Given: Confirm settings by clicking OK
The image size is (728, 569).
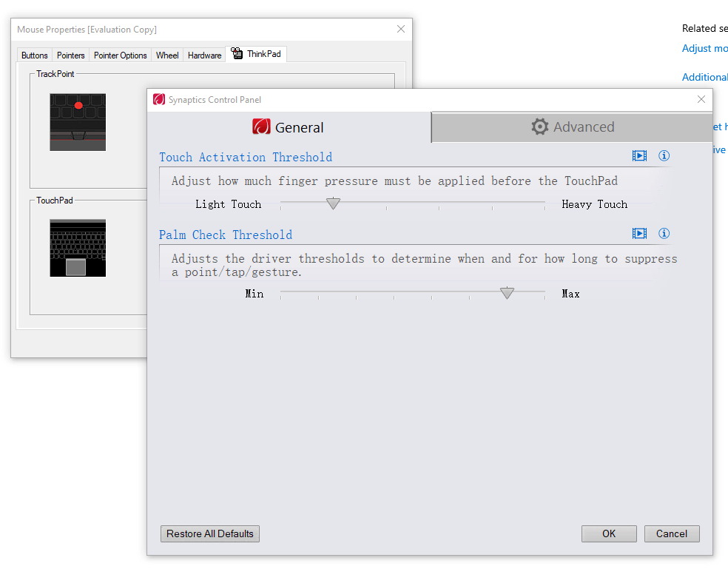Looking at the screenshot, I should [608, 533].
